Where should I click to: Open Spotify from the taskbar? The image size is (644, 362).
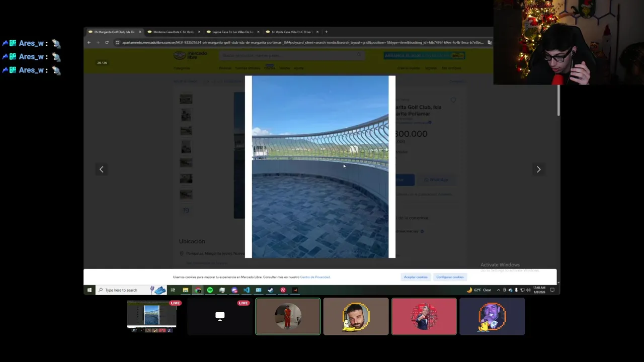[210, 290]
